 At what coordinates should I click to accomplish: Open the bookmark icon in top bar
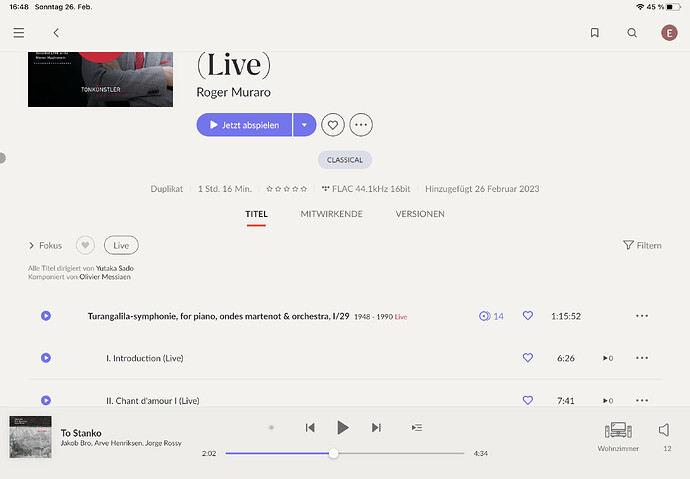[594, 33]
